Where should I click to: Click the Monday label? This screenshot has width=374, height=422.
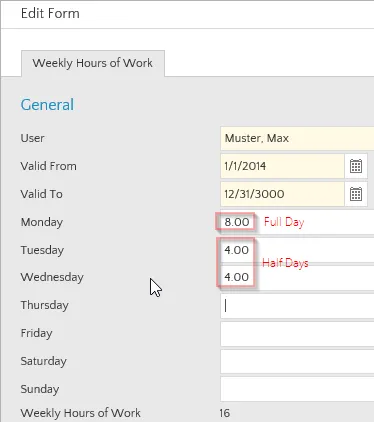(42, 222)
